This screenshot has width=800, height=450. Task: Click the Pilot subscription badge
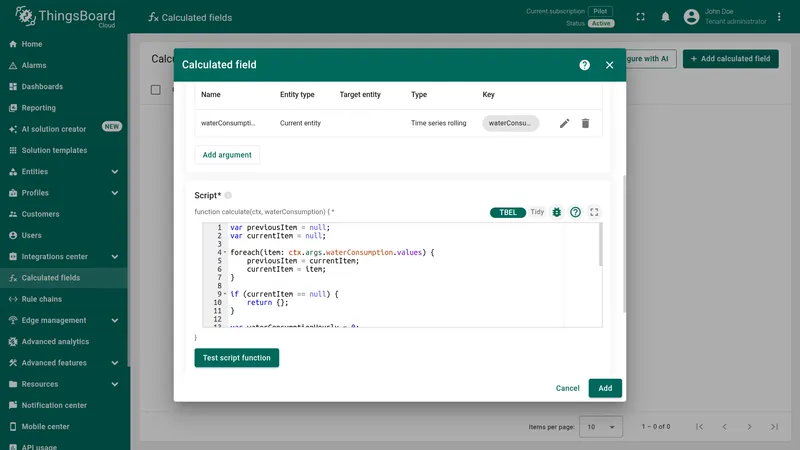pyautogui.click(x=601, y=11)
